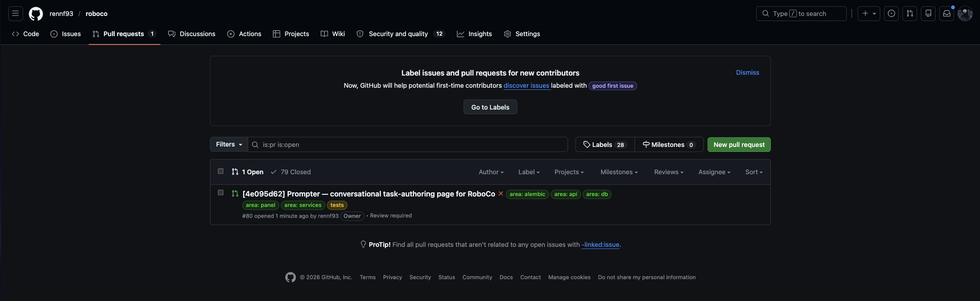Go to the rennf93 owner profile
980x301 pixels.
(x=61, y=13)
